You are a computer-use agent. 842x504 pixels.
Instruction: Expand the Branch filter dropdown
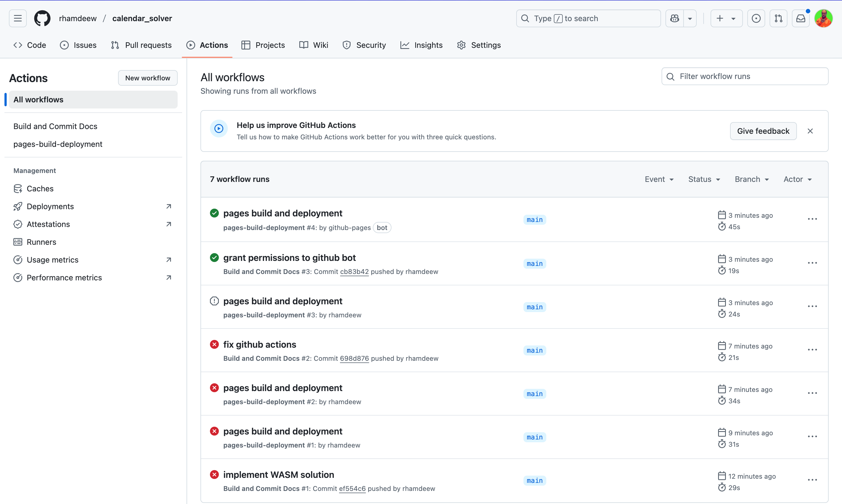click(x=752, y=179)
